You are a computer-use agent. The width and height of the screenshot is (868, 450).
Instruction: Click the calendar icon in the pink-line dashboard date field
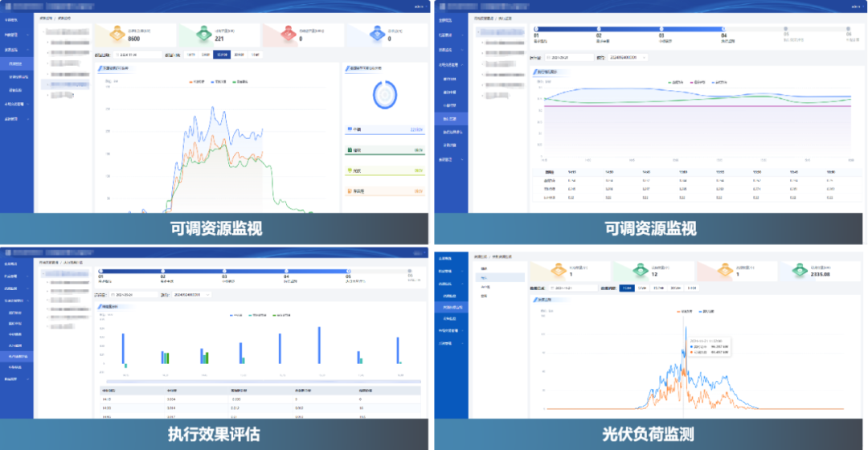coord(549,58)
